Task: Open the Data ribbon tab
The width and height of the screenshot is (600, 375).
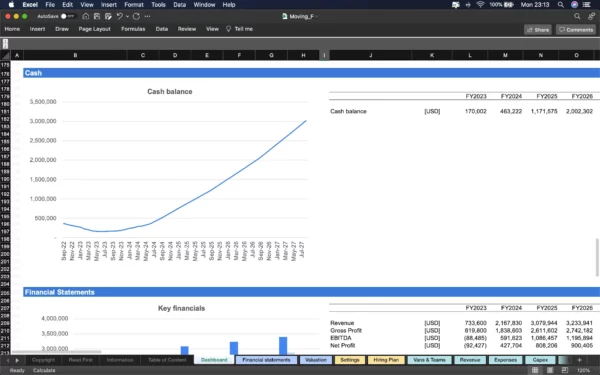Action: pos(161,29)
